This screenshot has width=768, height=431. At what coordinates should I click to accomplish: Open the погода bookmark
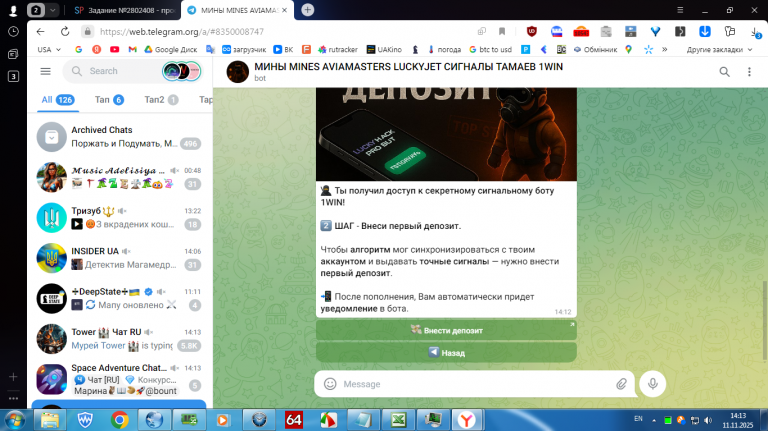(x=444, y=49)
